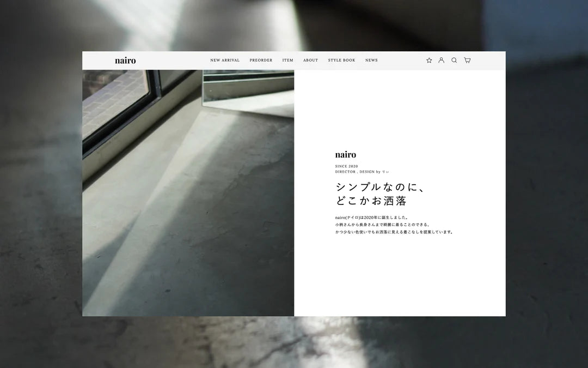
Task: Select ITEM in the navigation bar
Action: (287, 61)
